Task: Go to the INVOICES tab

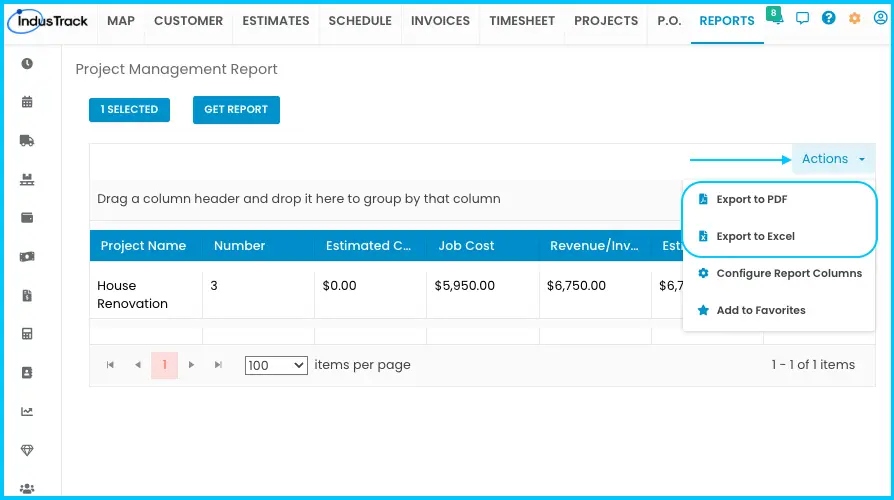Action: (440, 21)
